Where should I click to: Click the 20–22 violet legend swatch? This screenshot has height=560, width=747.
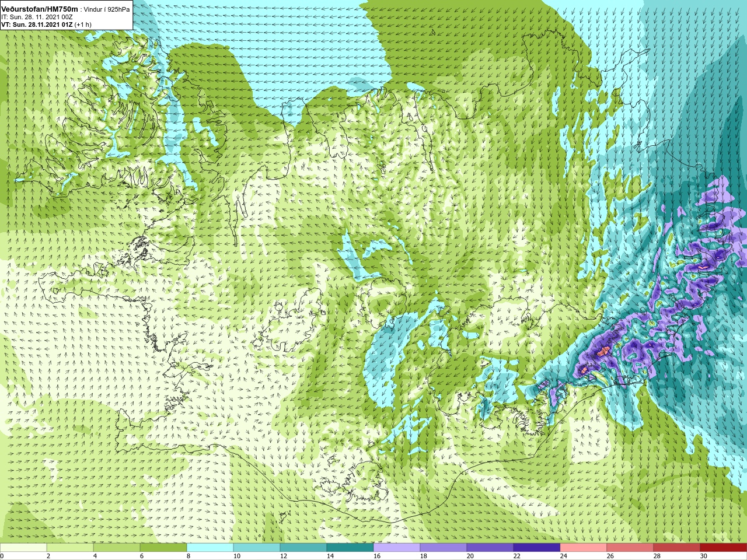(490, 548)
